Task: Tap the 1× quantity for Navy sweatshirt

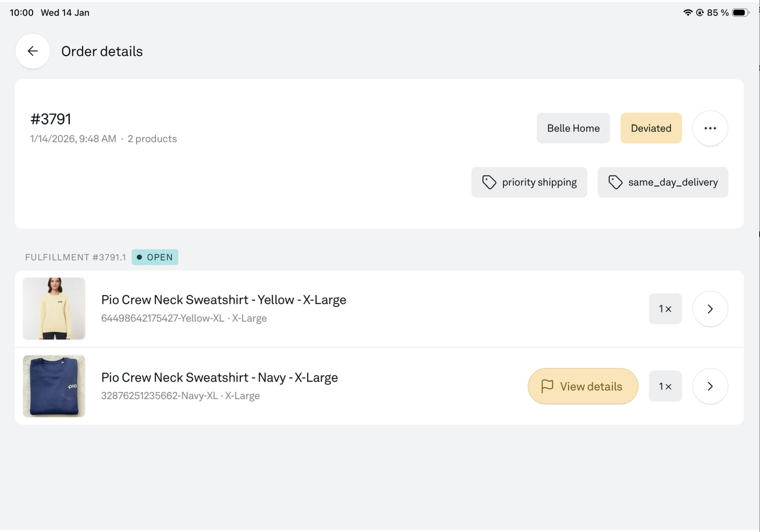Action: point(665,386)
